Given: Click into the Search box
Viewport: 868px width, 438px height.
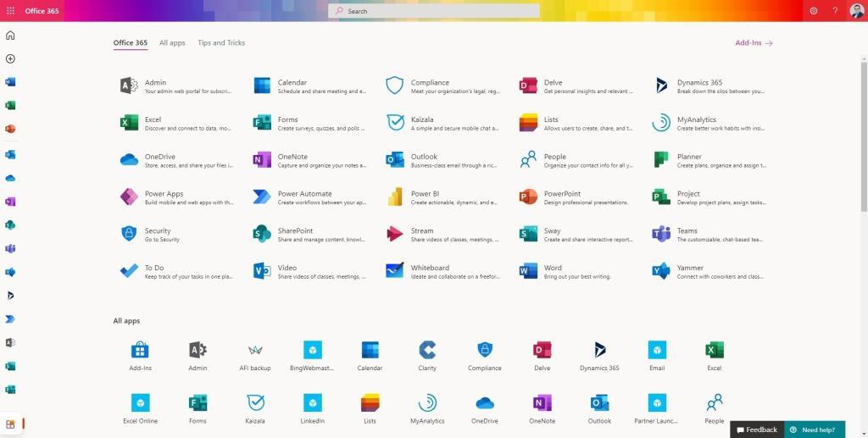Looking at the screenshot, I should [x=434, y=10].
